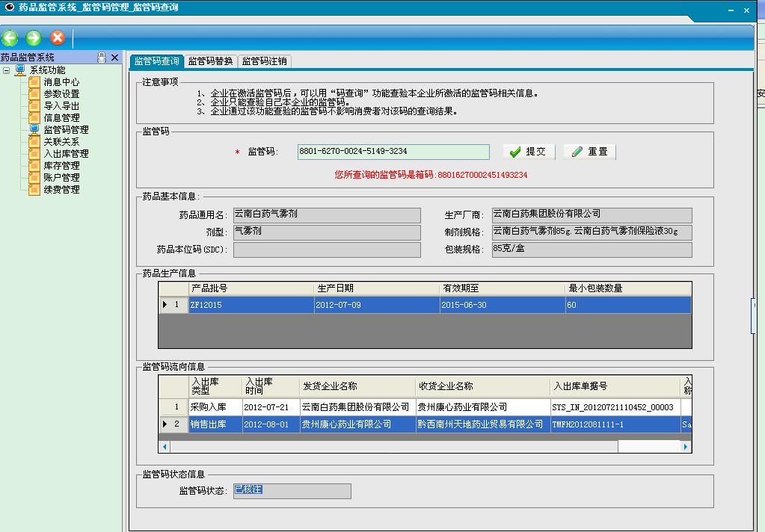The width and height of the screenshot is (765, 532).
Task: Click the 生产日期 column header
Action: (377, 288)
